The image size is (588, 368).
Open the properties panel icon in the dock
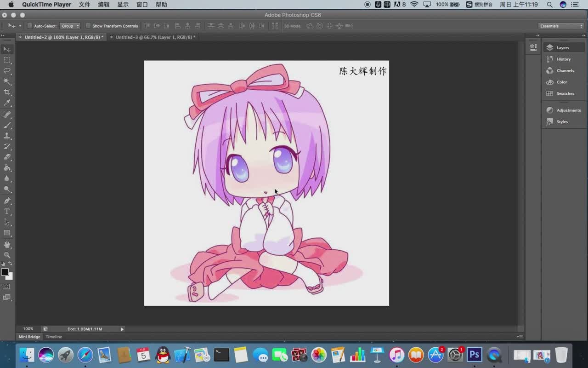[533, 47]
